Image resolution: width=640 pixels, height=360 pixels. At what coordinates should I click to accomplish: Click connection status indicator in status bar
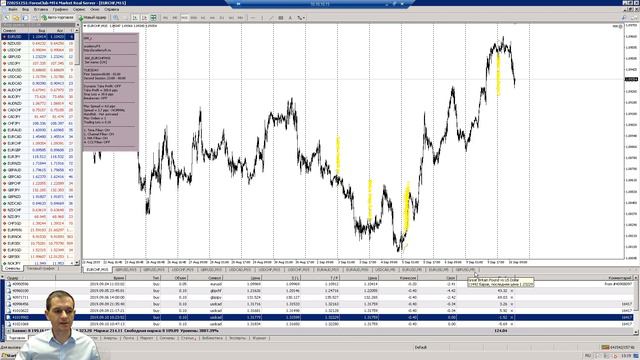tap(618, 347)
